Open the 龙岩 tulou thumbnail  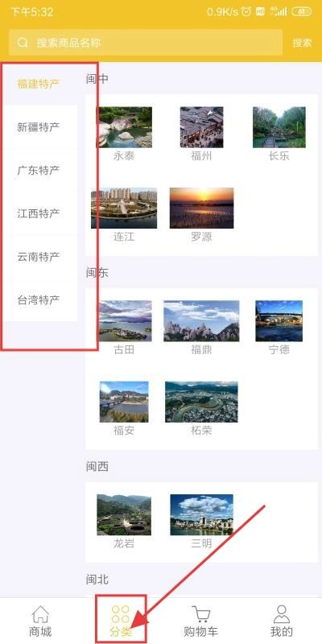click(124, 514)
